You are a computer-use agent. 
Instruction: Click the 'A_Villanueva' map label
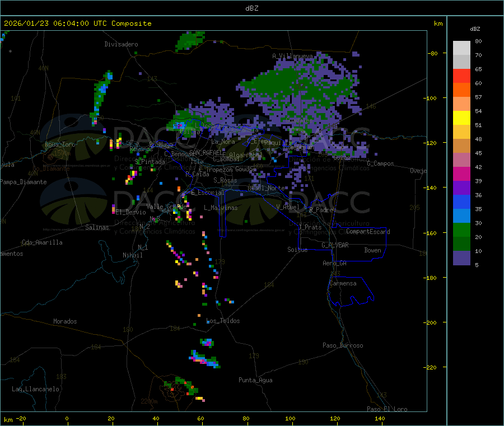[x=292, y=56]
